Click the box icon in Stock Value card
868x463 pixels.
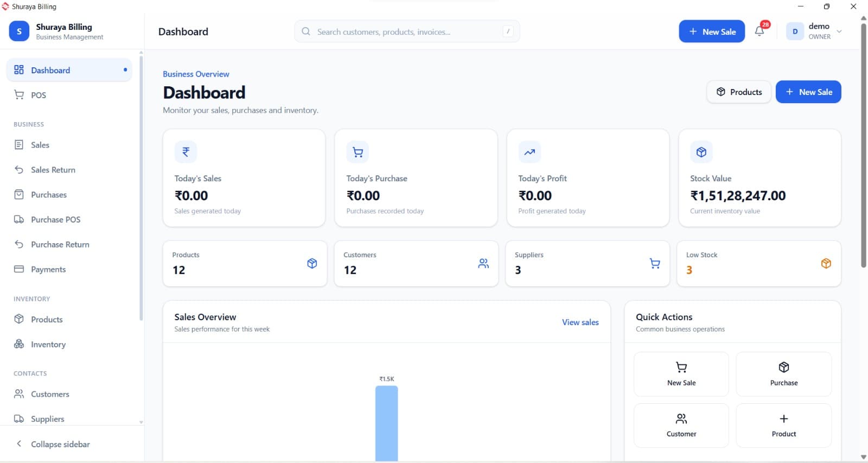point(701,152)
